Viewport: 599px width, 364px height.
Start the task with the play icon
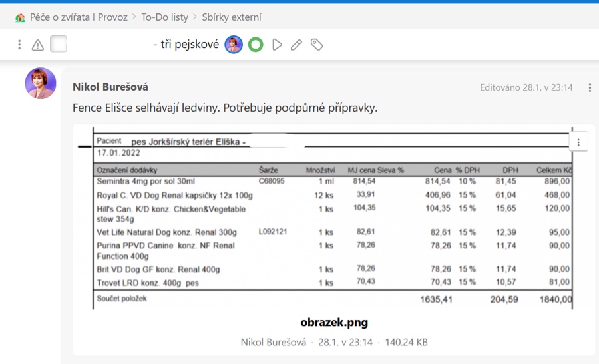pyautogui.click(x=278, y=45)
